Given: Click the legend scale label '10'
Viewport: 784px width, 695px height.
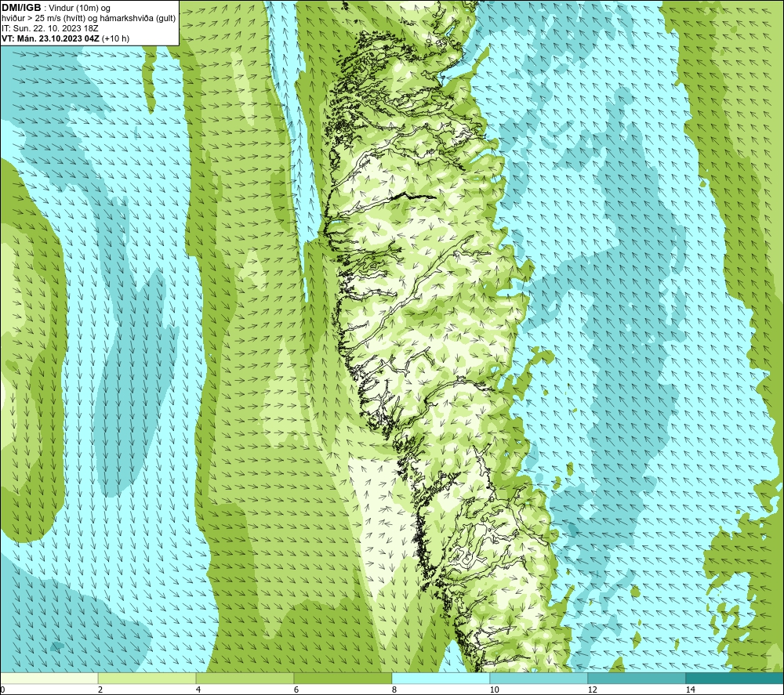Looking at the screenshot, I should (x=494, y=690).
